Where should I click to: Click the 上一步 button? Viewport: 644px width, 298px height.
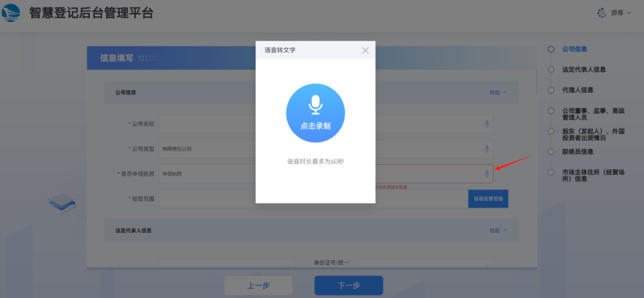(x=258, y=285)
